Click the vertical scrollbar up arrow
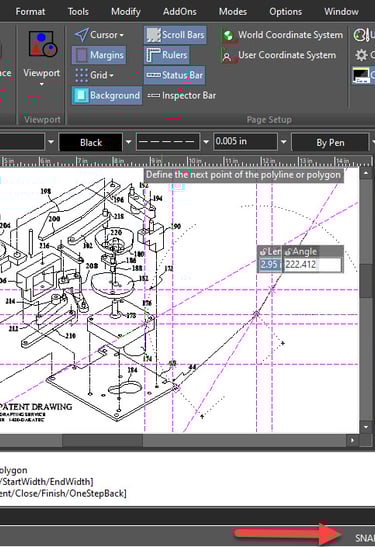 [366, 173]
